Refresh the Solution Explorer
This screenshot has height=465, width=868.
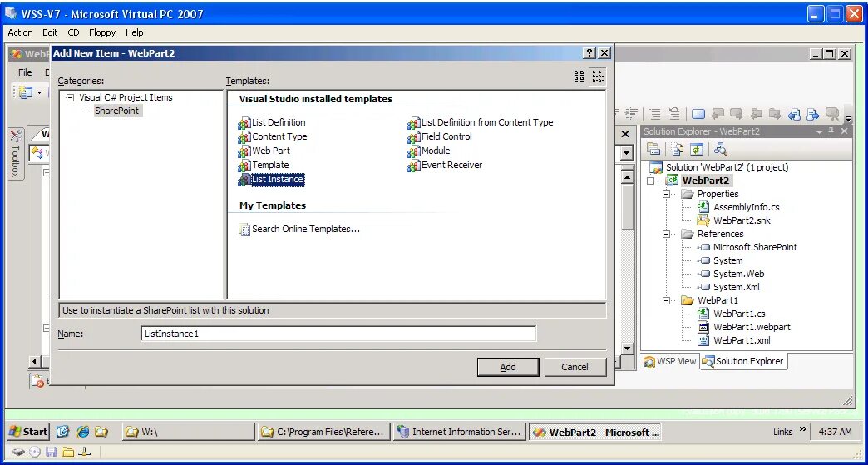coord(697,150)
